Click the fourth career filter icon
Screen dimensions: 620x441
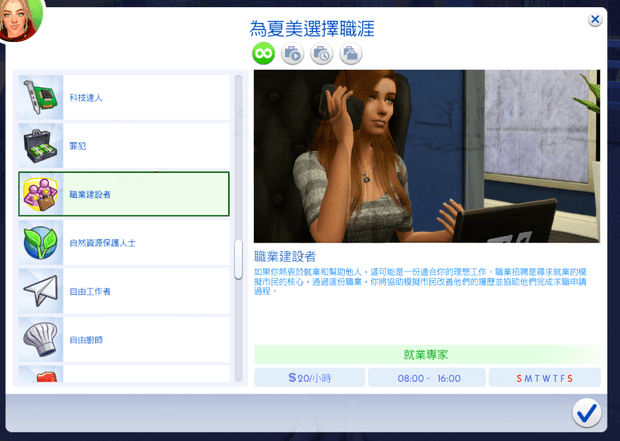(x=350, y=54)
